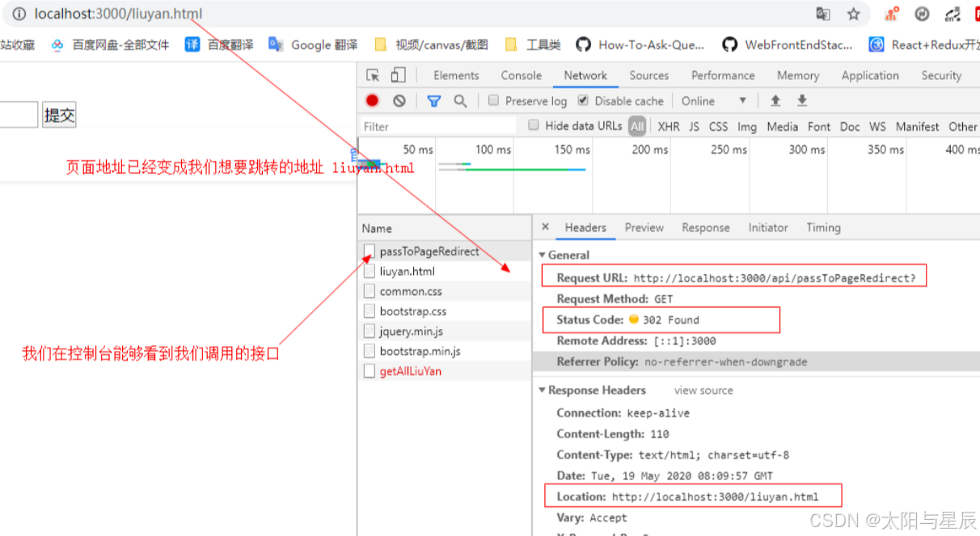Open the Security tab
The image size is (980, 536).
click(941, 75)
